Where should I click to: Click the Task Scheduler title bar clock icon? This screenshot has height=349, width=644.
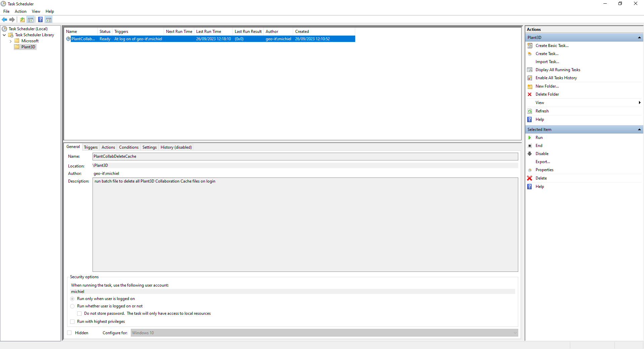(3, 4)
